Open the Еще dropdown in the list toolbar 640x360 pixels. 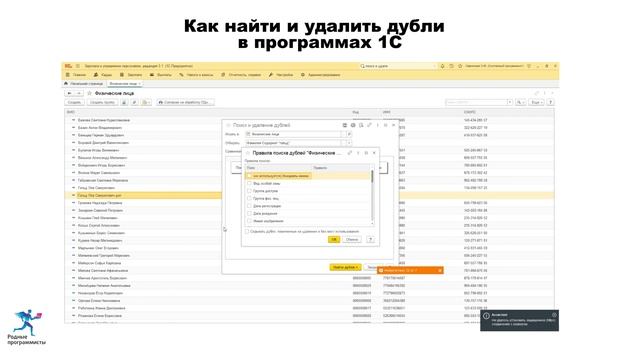click(x=536, y=102)
